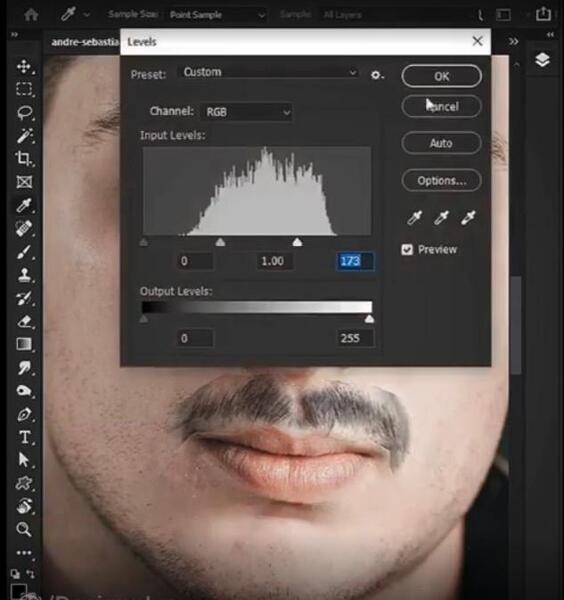
Task: Pick the white point eyedropper in Levels
Action: tap(468, 217)
